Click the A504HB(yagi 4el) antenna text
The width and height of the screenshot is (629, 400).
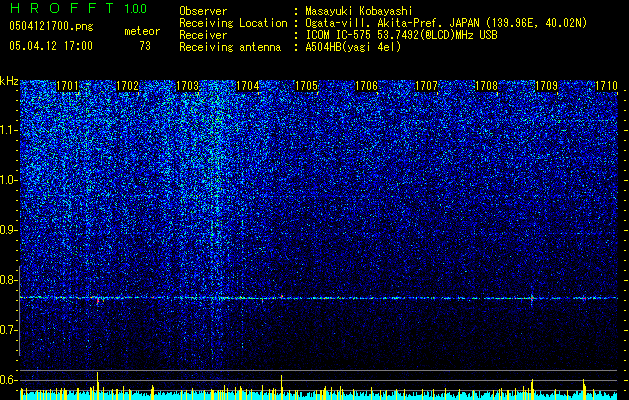[x=353, y=47]
